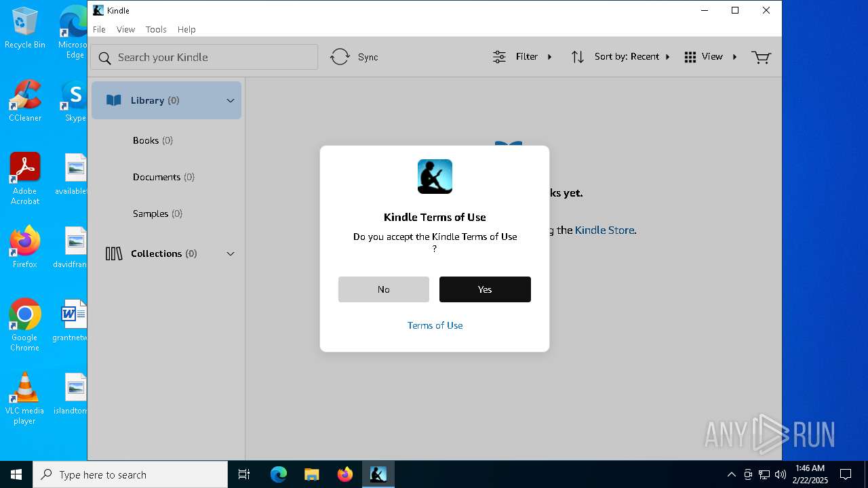This screenshot has height=488, width=868.
Task: Select the CCleaner desktop shortcut
Action: 25,101
